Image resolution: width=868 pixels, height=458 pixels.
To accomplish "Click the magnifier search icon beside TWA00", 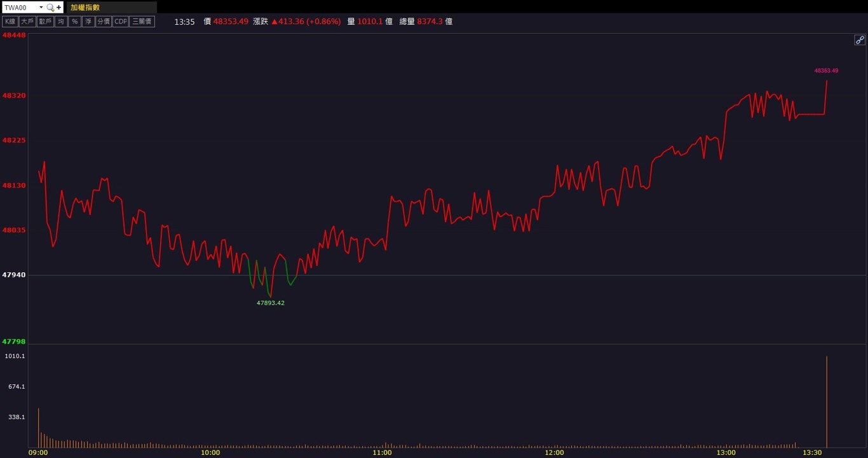I will click(x=50, y=8).
